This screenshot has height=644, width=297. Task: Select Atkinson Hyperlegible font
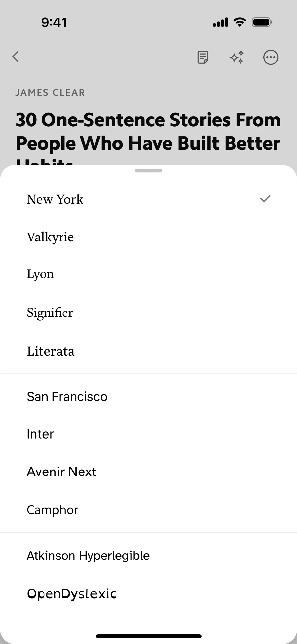(x=88, y=555)
